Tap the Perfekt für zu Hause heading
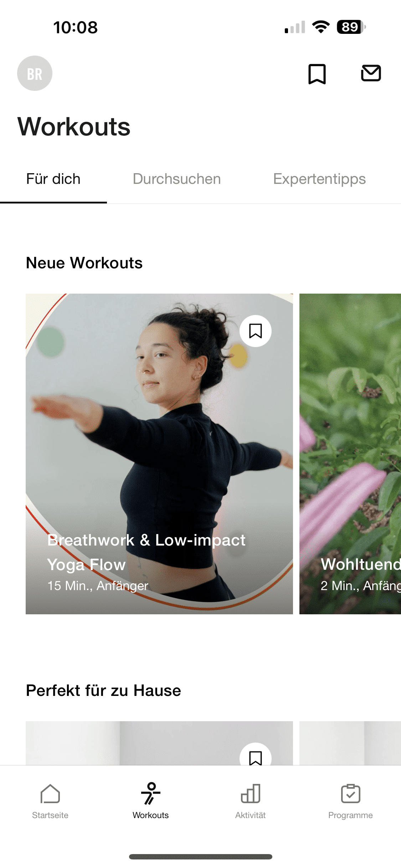Image resolution: width=401 pixels, height=868 pixels. 104,691
